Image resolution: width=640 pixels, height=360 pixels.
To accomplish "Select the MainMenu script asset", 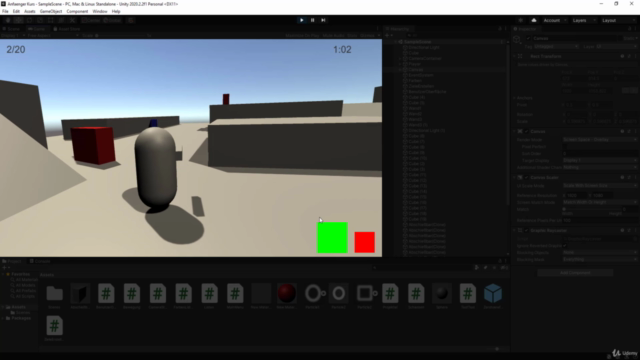I will pos(235,296).
